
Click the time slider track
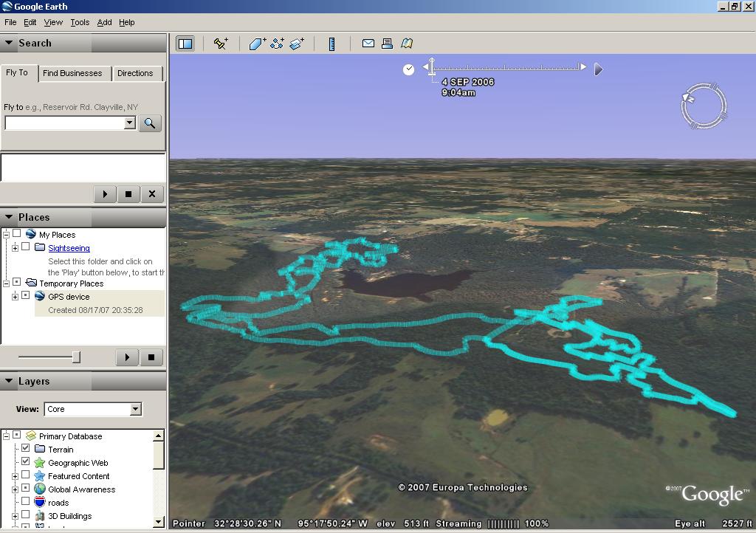pyautogui.click(x=506, y=68)
